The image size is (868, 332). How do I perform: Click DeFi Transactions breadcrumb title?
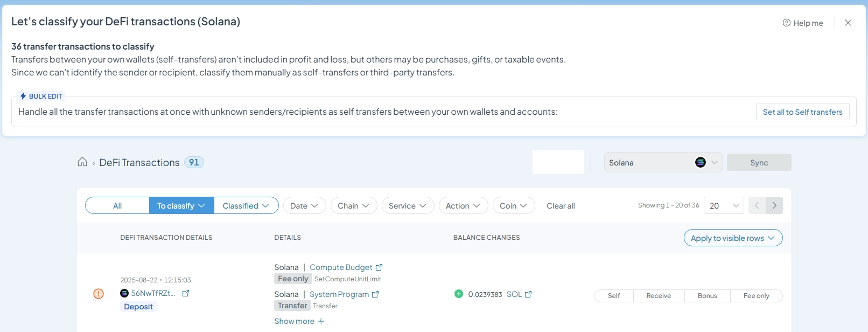click(x=139, y=162)
